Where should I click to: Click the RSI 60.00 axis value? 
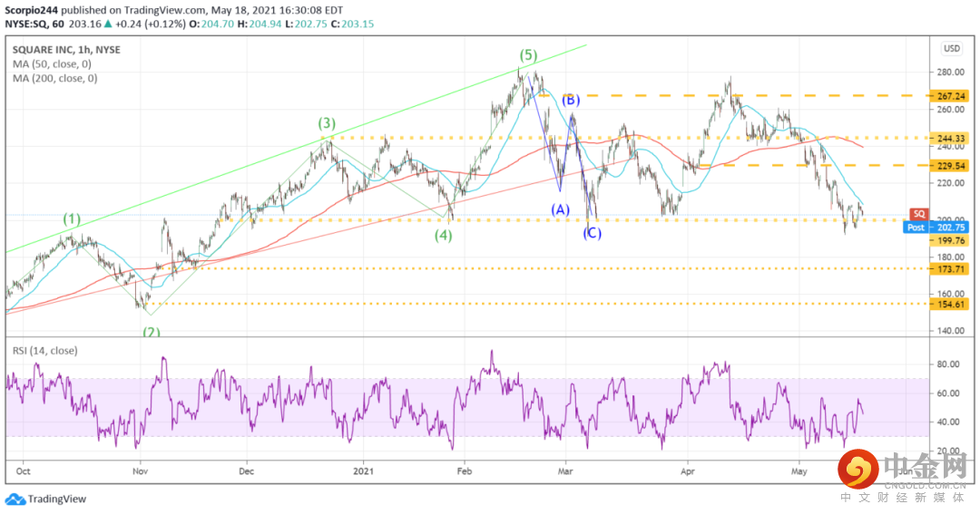pos(949,393)
